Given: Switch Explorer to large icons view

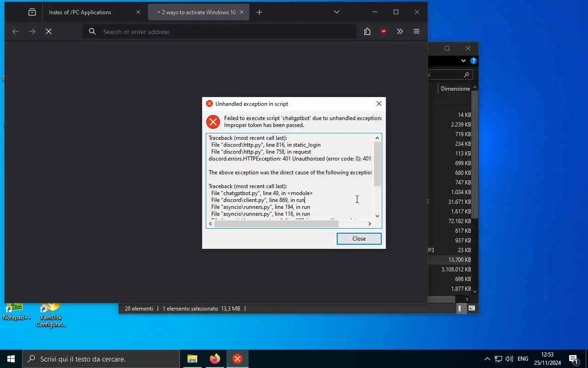Looking at the screenshot, I should [x=472, y=309].
